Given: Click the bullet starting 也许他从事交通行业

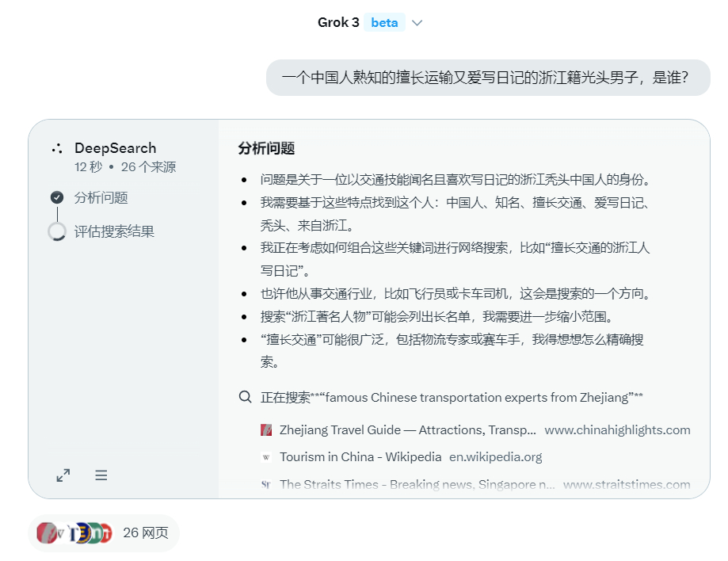Looking at the screenshot, I should click(x=455, y=293).
